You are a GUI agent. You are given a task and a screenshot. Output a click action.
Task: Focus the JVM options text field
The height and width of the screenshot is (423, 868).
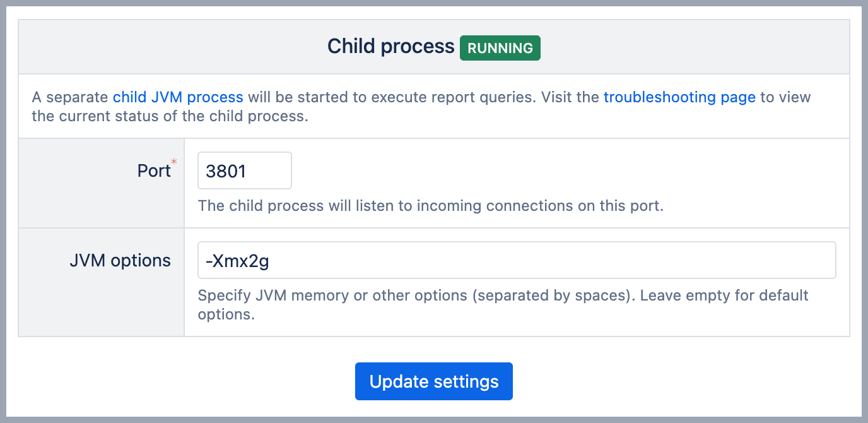(x=516, y=260)
